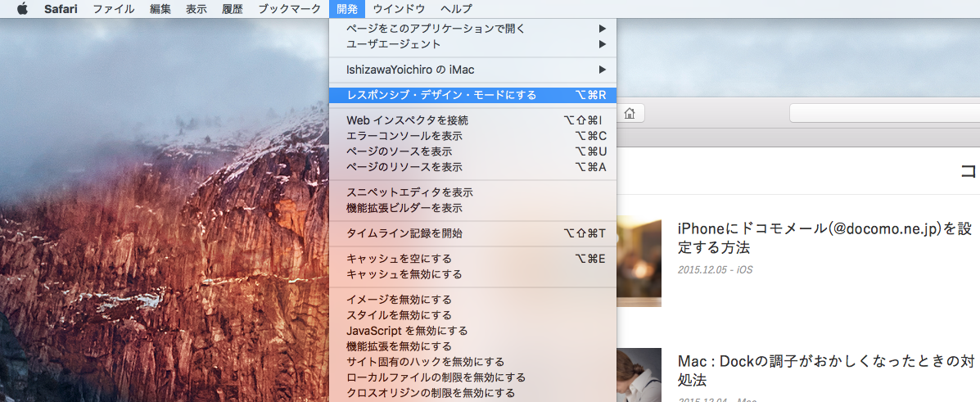Image resolution: width=980 pixels, height=402 pixels.
Task: Toggle 機能拡張を無効にする
Action: click(x=472, y=346)
